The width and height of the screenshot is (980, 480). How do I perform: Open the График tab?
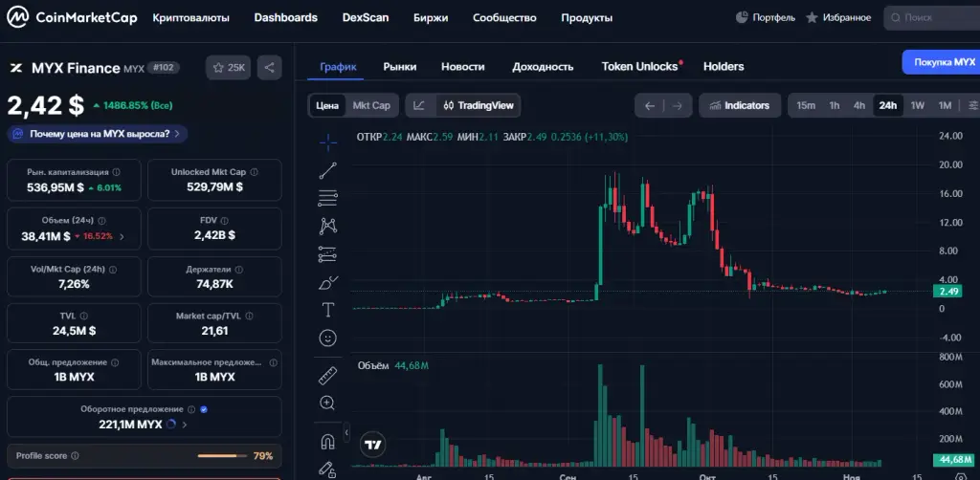pyautogui.click(x=338, y=67)
